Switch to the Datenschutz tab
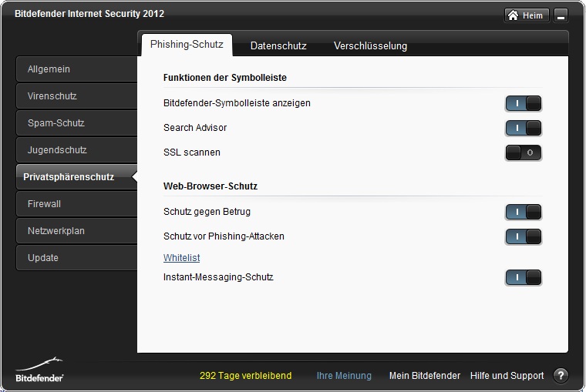 (278, 45)
